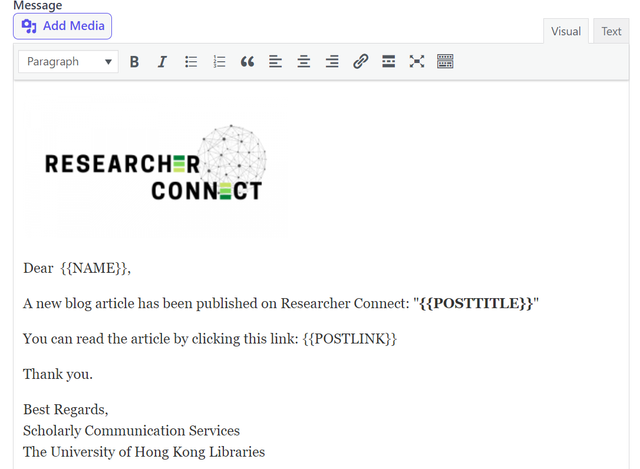Click 'Scholarly Communication Services' text
The height and width of the screenshot is (469, 640).
tap(131, 431)
